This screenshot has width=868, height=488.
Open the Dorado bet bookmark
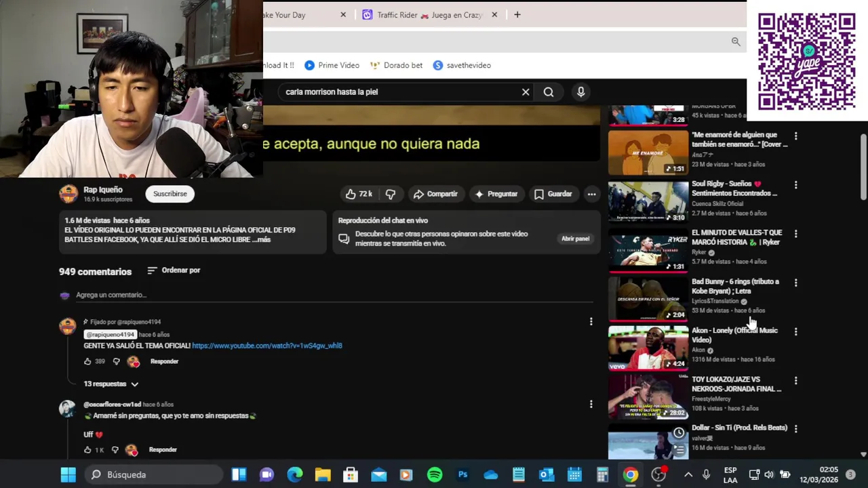(x=396, y=66)
